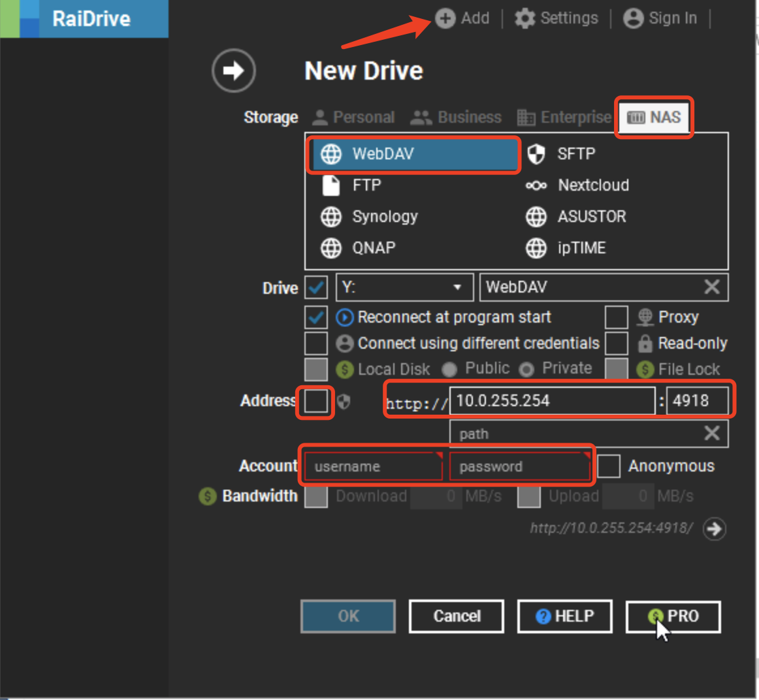Click the host address field 10.0.255.254
The image size is (759, 700).
pos(553,400)
